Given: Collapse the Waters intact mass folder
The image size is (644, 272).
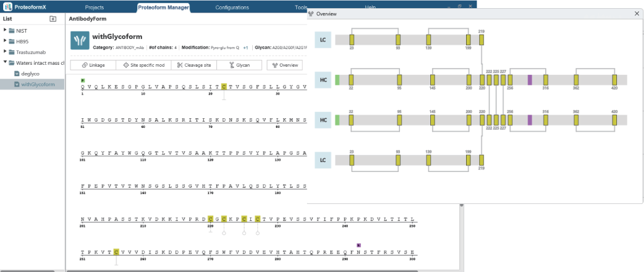Looking at the screenshot, I should tap(5, 62).
